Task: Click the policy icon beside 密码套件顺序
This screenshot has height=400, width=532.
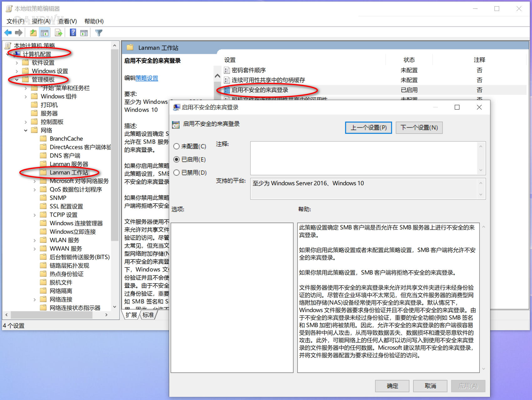Action: [227, 70]
